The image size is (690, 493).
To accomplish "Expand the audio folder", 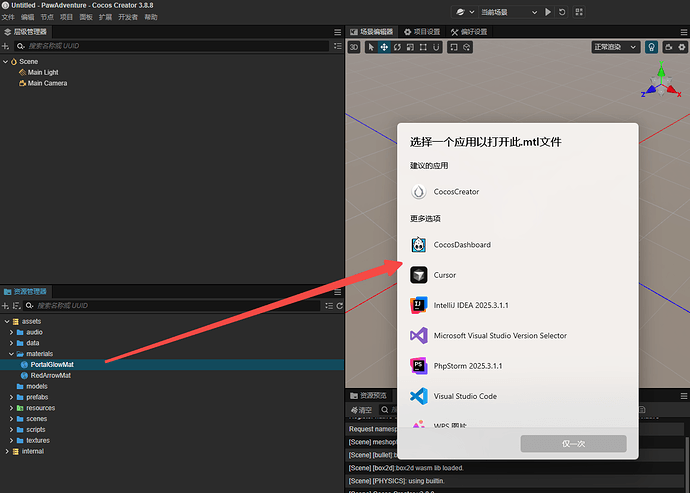I will coord(11,332).
